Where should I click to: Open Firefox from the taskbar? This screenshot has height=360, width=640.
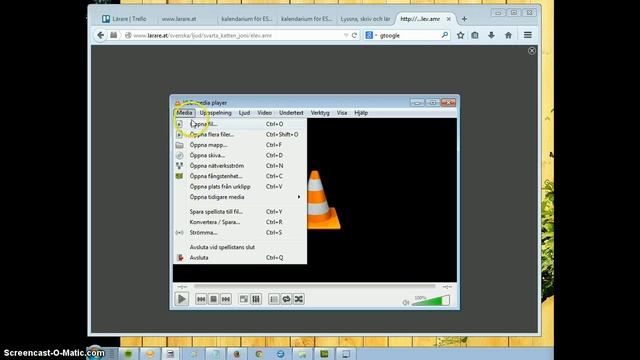pyautogui.click(x=237, y=354)
